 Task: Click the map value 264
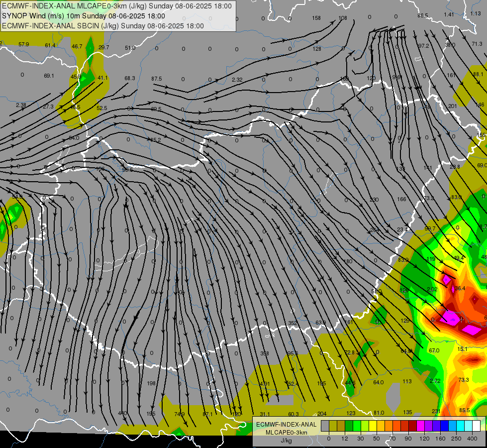click(375, 230)
